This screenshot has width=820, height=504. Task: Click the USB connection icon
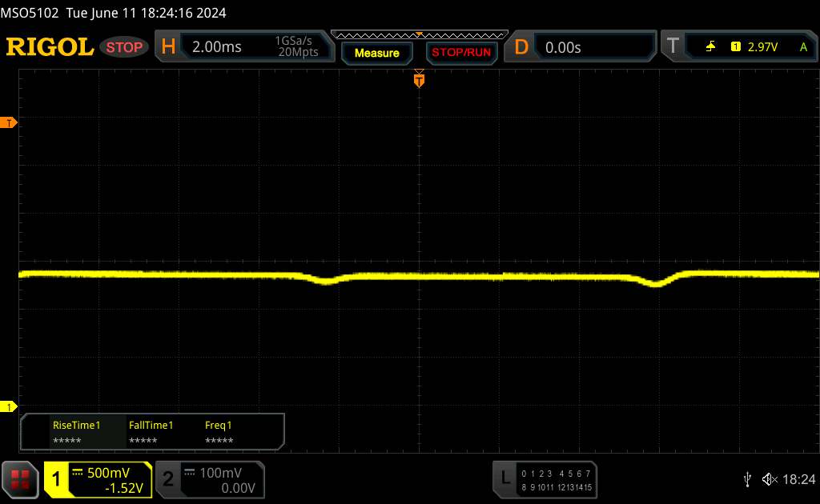[747, 479]
